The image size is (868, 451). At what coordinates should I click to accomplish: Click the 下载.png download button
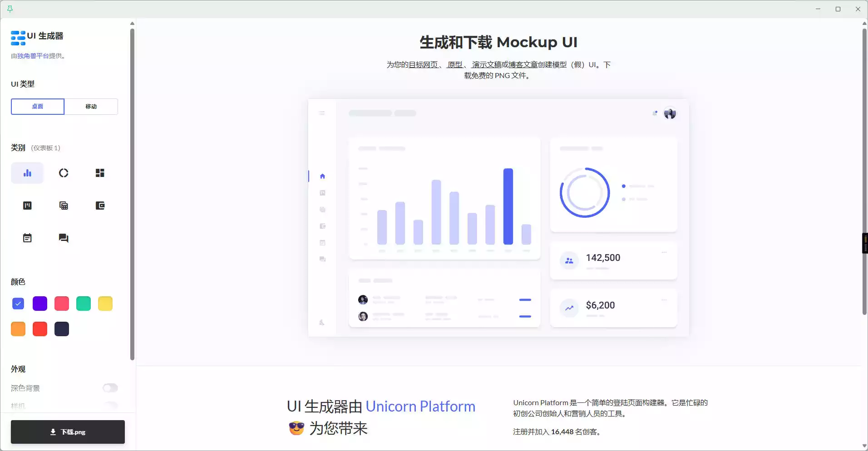click(x=68, y=432)
